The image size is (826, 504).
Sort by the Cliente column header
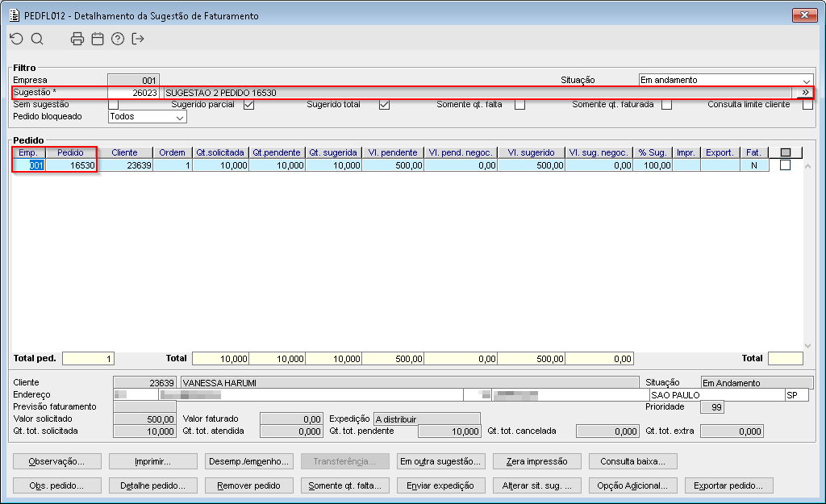coord(124,152)
